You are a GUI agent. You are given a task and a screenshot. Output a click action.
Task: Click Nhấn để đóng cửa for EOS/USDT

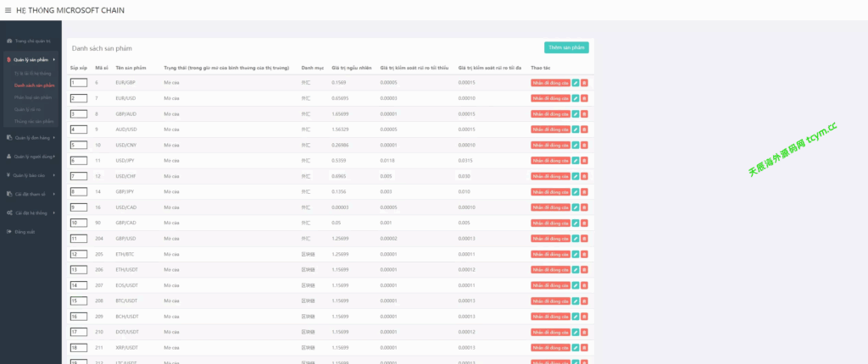tap(550, 285)
